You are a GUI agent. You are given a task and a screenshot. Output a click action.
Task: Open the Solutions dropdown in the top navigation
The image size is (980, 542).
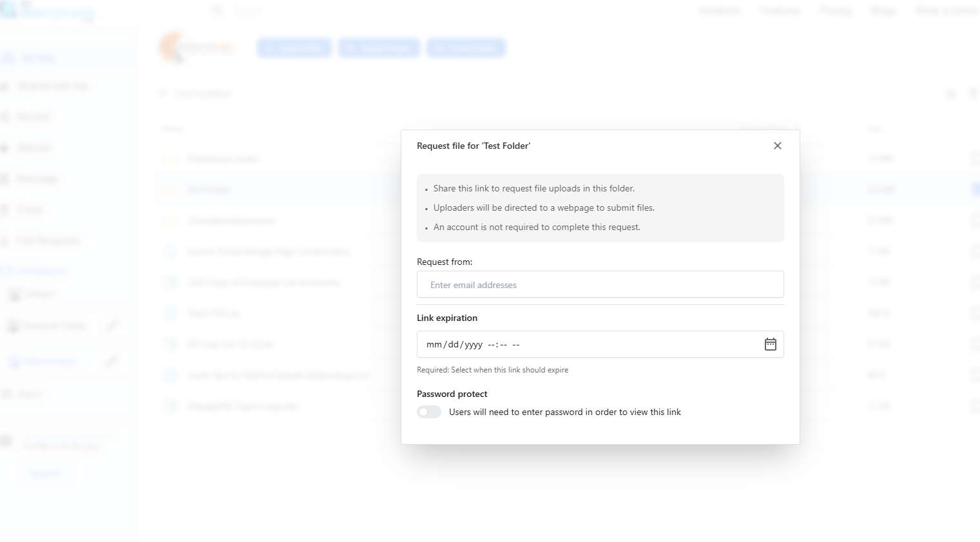point(719,10)
